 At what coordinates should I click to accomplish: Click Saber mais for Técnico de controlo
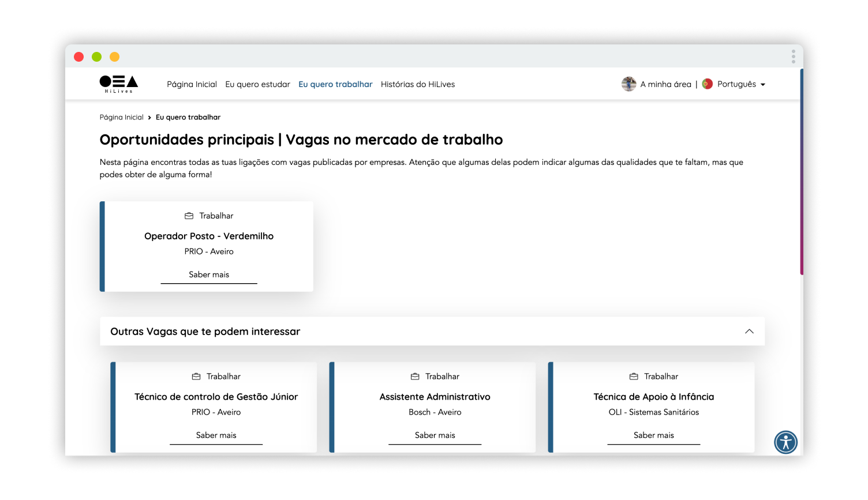pyautogui.click(x=216, y=435)
